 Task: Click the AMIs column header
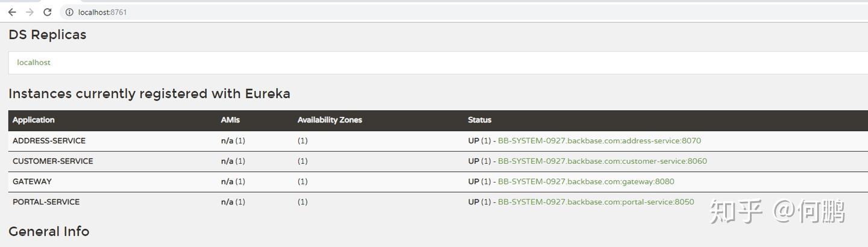230,120
